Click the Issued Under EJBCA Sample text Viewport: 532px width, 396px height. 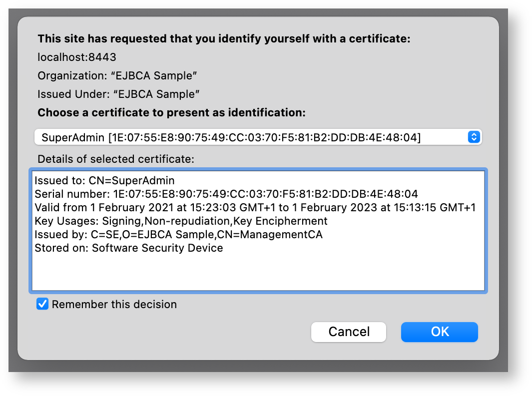[x=119, y=94]
